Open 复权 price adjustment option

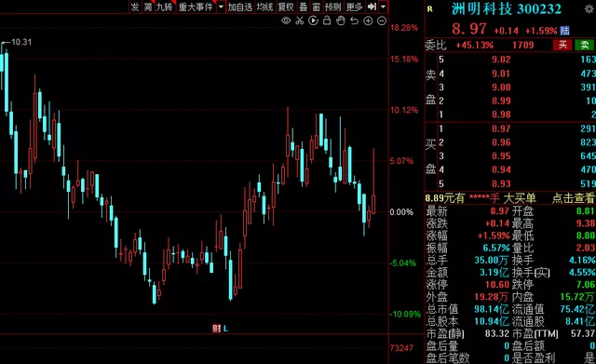coord(286,7)
